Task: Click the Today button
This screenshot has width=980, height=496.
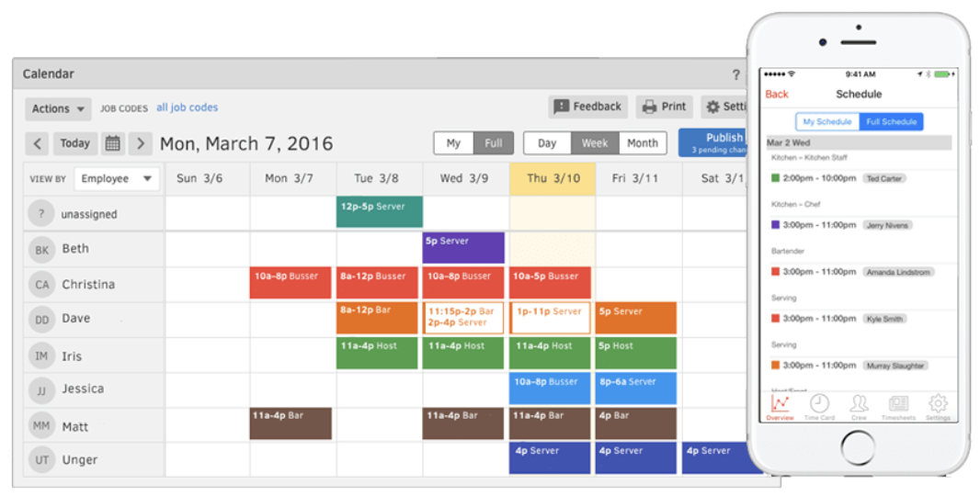Action: [75, 143]
